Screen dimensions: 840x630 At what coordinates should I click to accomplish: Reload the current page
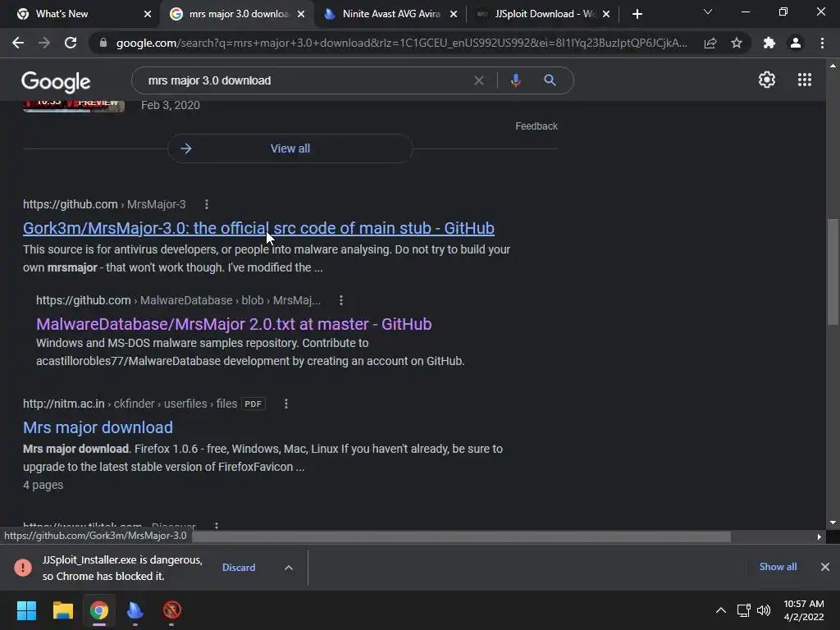[71, 43]
